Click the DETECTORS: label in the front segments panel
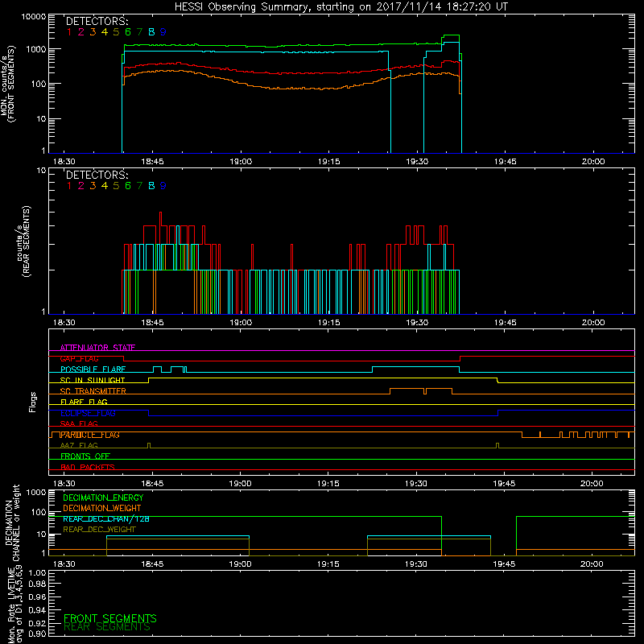This screenshot has height=644, width=644. point(97,22)
